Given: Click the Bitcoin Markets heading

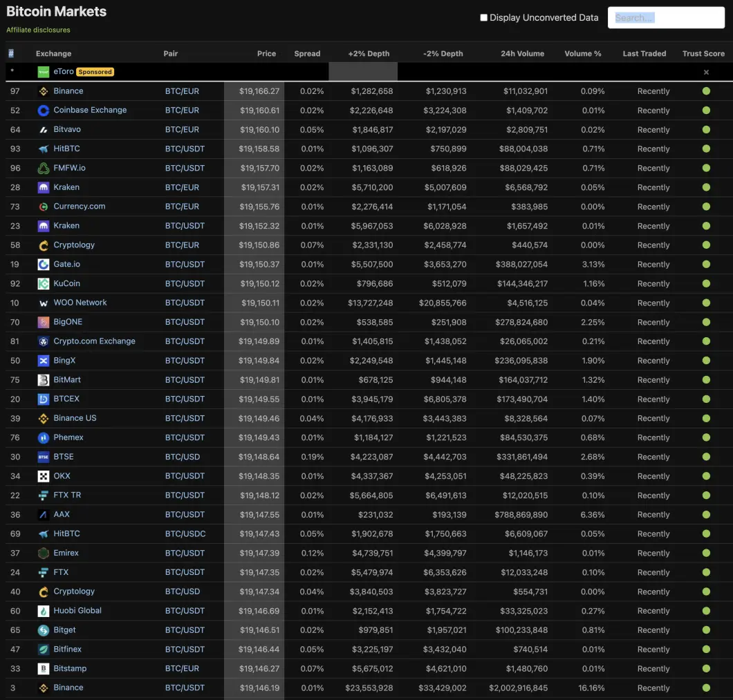Looking at the screenshot, I should click(56, 11).
